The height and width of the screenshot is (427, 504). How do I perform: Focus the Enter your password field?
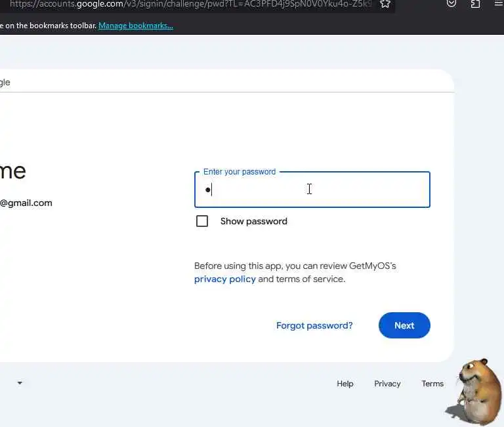click(312, 190)
